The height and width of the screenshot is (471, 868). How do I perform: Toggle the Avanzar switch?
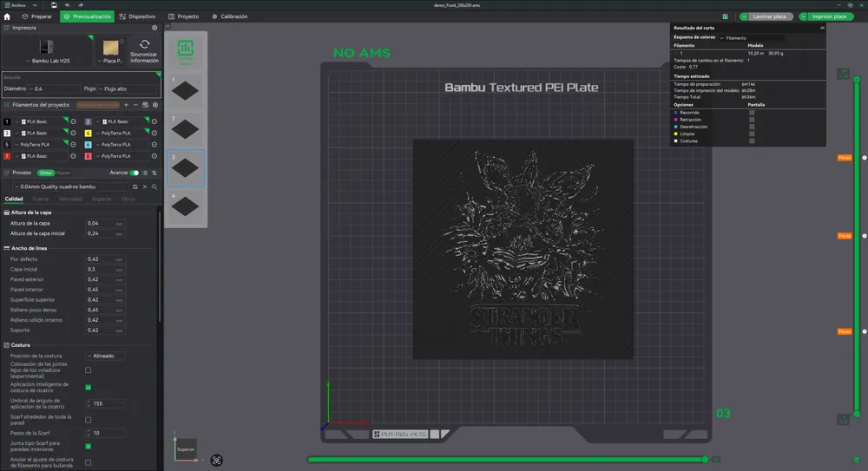point(134,173)
